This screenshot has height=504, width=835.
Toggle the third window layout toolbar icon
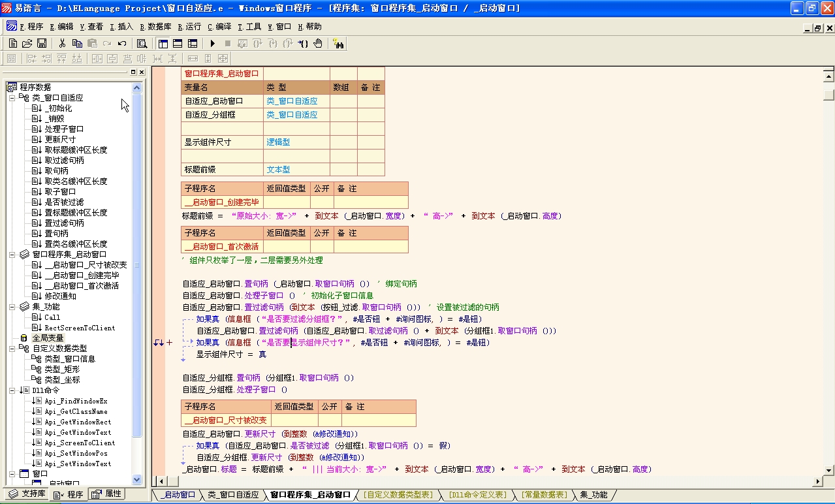193,43
